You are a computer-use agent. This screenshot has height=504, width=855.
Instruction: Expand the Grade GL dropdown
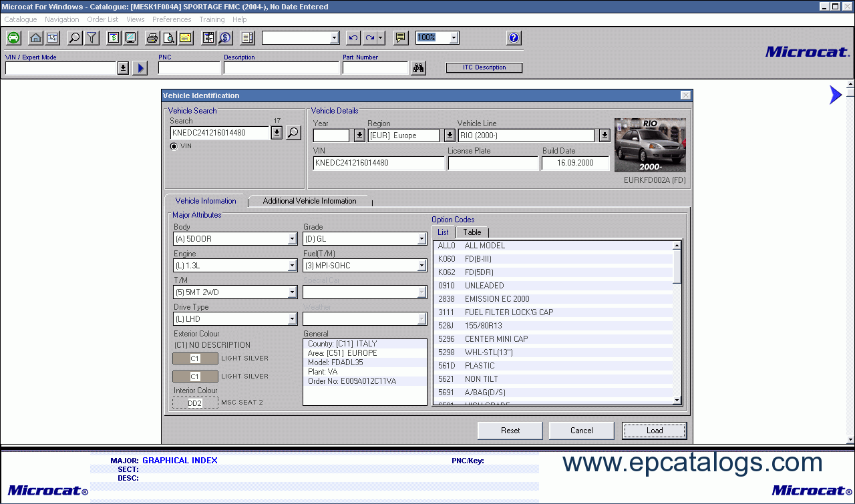coord(421,239)
